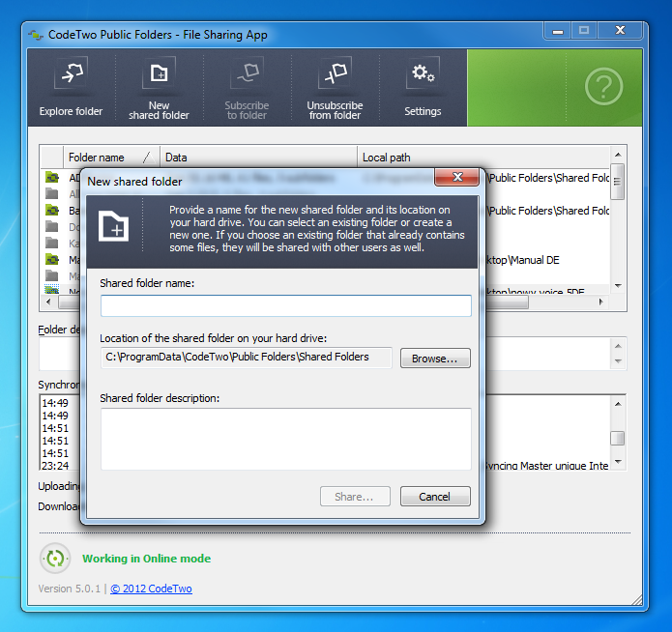Click the New shared folder toolbar icon
This screenshot has width=672, height=632.
click(159, 72)
